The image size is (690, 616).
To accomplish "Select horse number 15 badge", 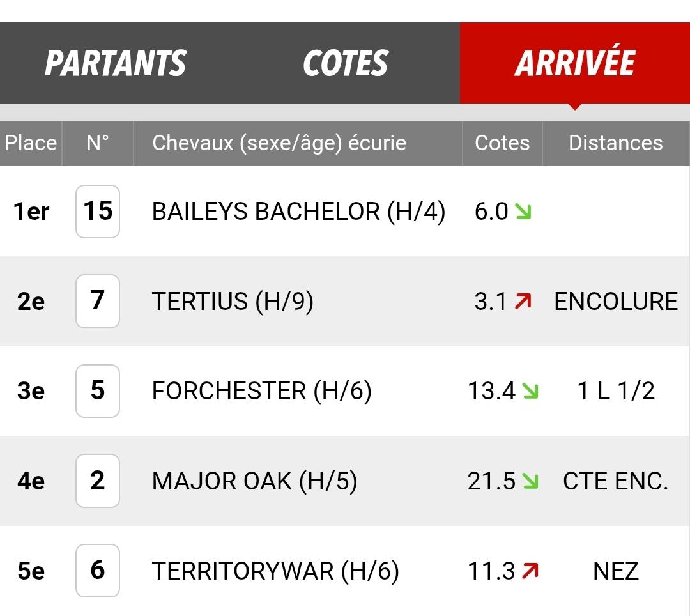I will [98, 212].
